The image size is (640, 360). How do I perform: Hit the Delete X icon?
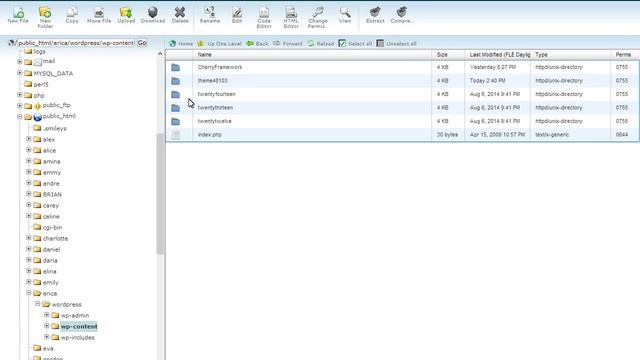tap(180, 15)
